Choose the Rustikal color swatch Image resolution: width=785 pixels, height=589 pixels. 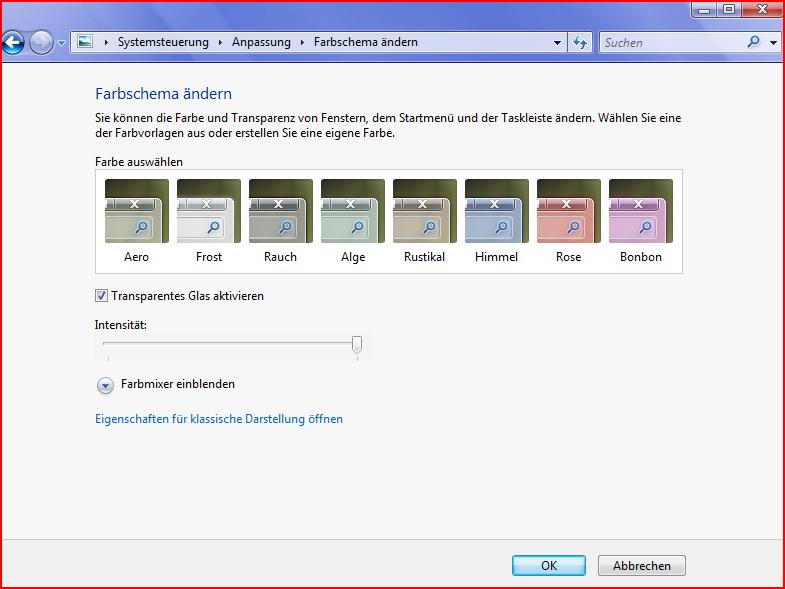point(425,211)
